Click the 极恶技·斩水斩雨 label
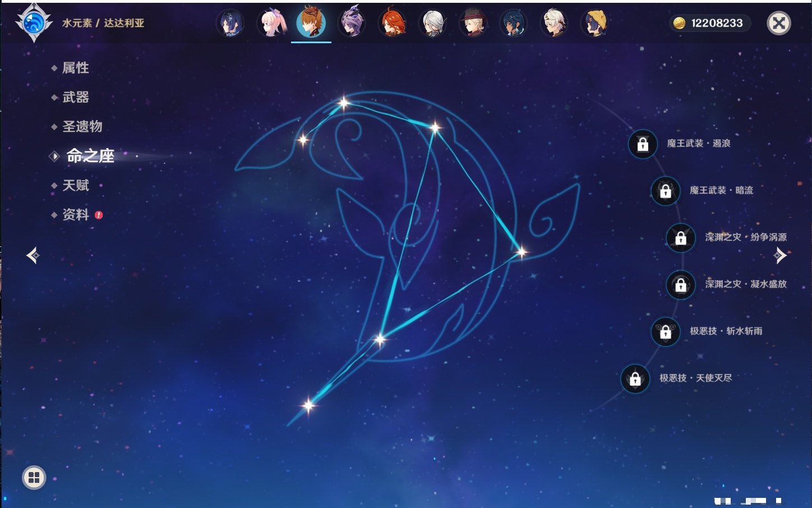Screen dimensions: 812x508 coord(726,331)
